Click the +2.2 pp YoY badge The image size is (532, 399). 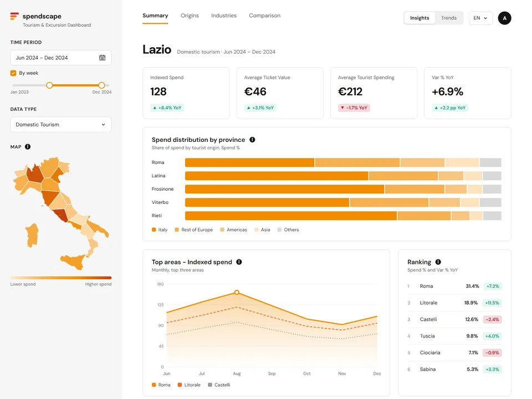[x=450, y=108]
